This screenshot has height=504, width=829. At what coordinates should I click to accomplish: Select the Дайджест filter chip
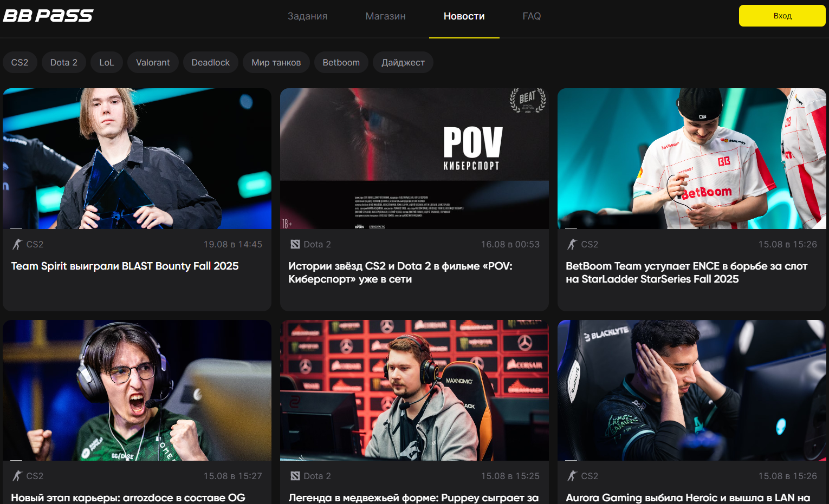[x=403, y=62]
